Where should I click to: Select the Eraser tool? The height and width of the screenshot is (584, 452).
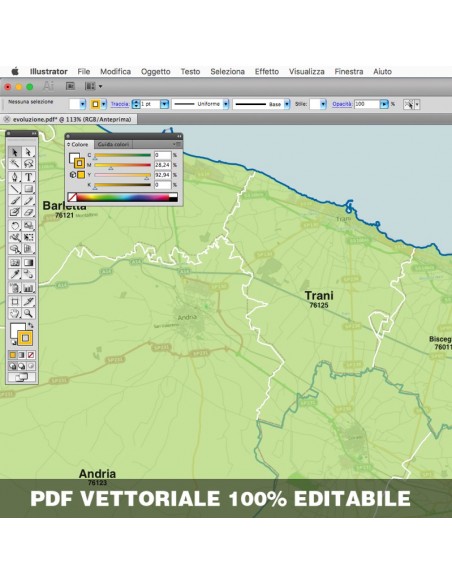[28, 212]
